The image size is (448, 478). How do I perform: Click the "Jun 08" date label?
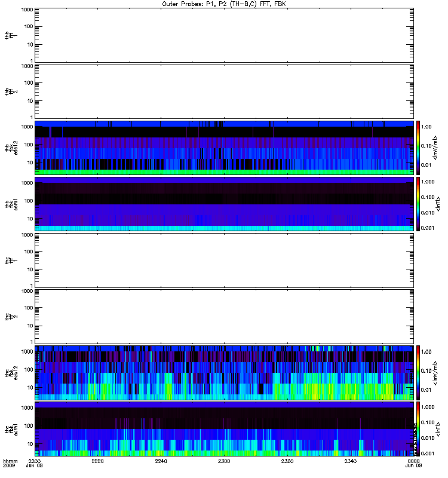(34, 466)
